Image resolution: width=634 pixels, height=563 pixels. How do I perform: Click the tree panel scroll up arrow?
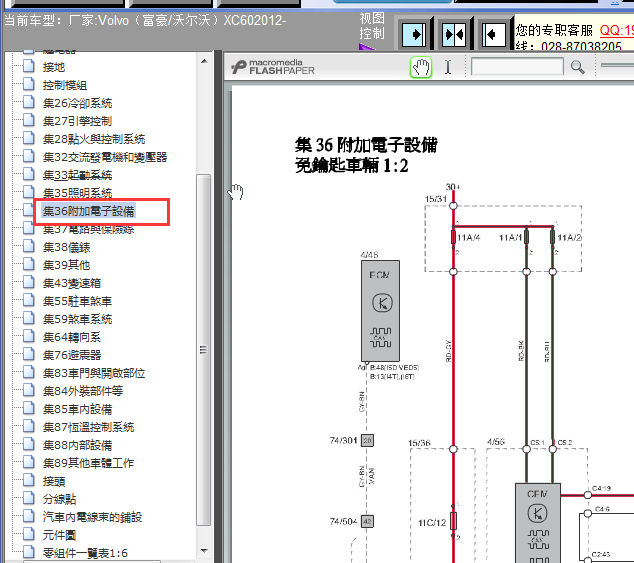coord(204,63)
